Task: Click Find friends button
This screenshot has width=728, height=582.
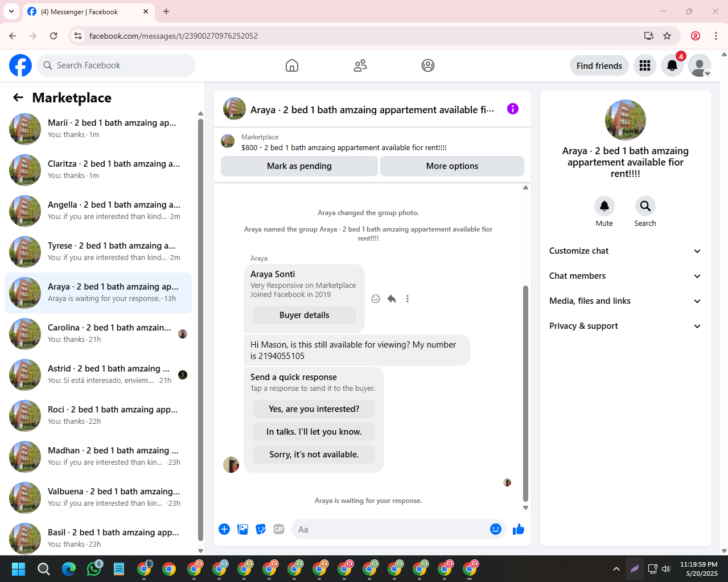Action: tap(599, 65)
